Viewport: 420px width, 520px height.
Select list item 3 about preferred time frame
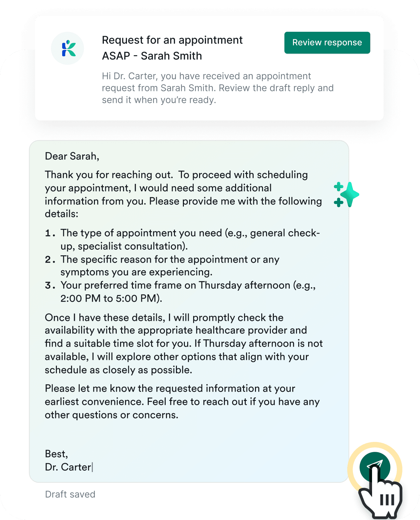tap(181, 292)
